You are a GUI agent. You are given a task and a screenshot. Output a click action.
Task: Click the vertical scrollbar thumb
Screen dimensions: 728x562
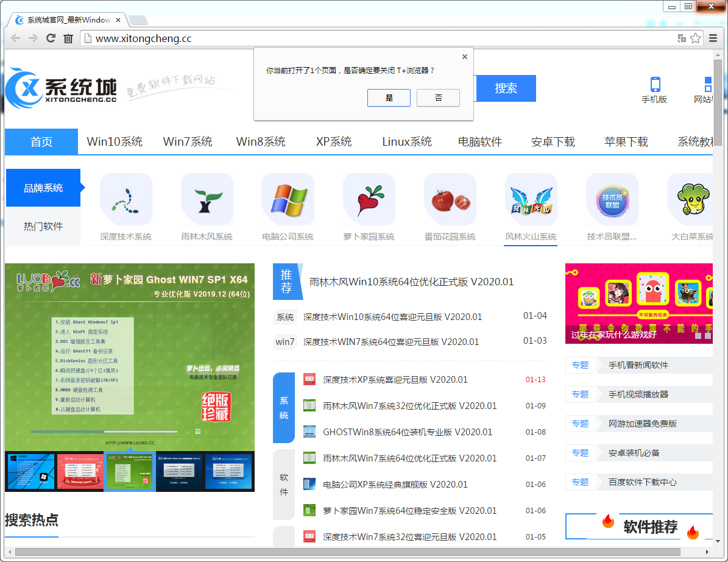click(718, 102)
